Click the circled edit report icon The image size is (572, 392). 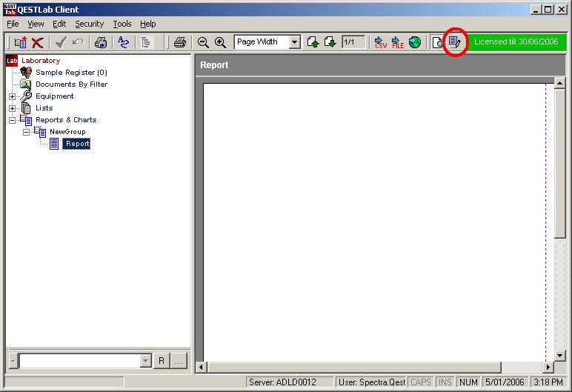point(455,42)
